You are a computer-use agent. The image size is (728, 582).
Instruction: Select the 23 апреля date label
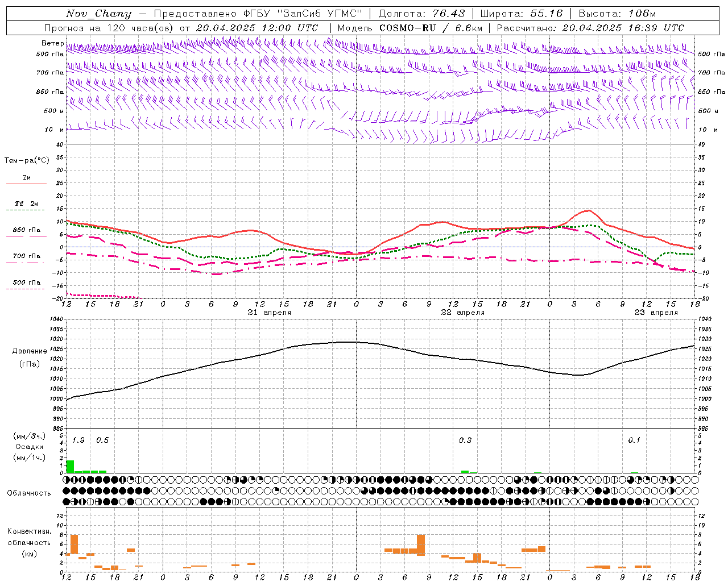coord(656,312)
